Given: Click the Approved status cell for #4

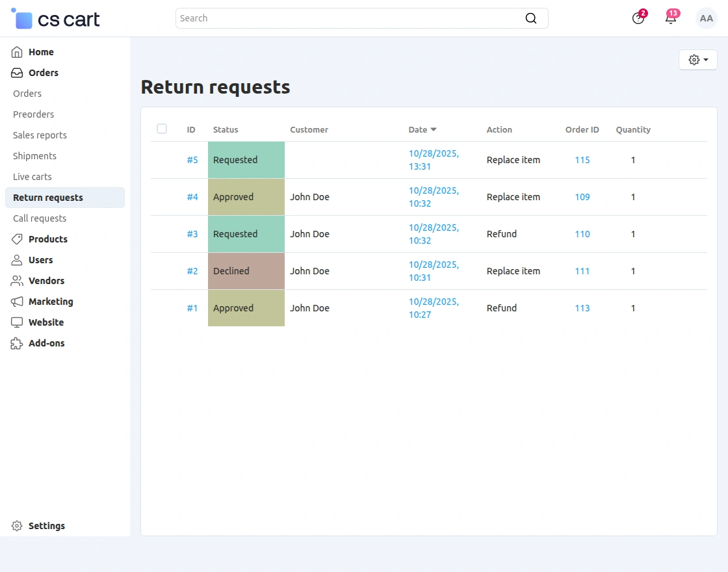Looking at the screenshot, I should (x=246, y=197).
